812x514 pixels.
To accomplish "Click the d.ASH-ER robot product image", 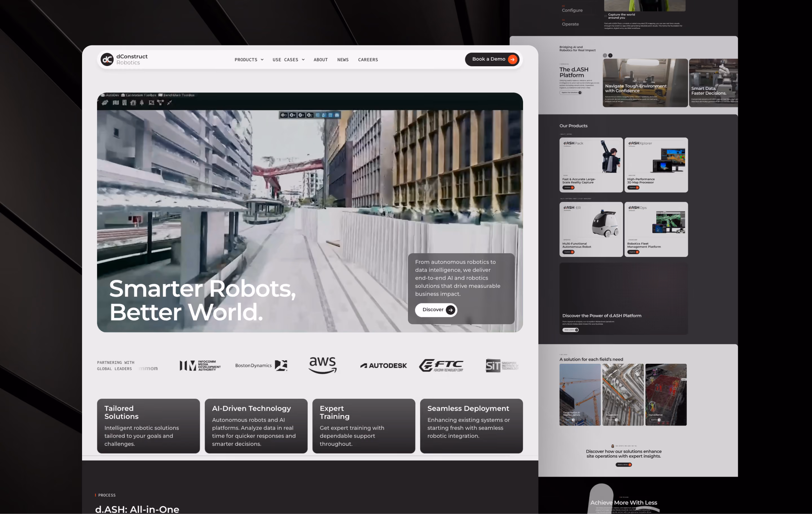I will 605,223.
